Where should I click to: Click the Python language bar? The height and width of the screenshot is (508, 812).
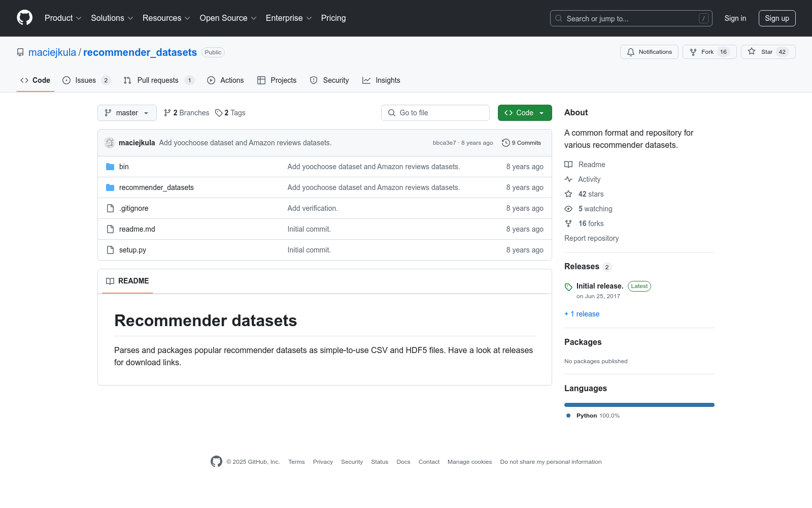click(x=639, y=405)
